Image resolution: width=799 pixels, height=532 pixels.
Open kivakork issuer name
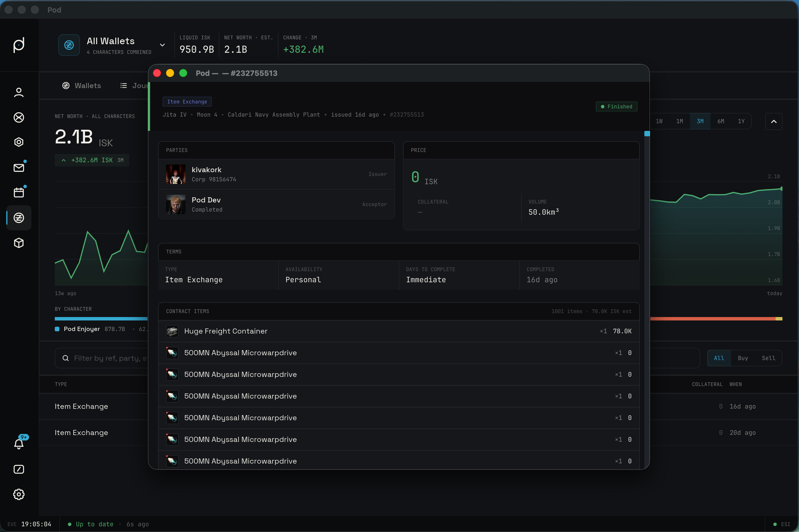207,170
